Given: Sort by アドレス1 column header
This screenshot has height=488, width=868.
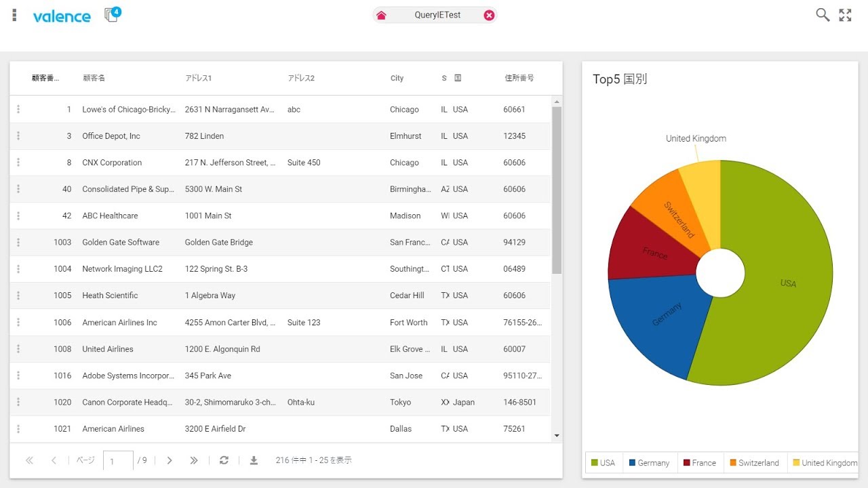Looking at the screenshot, I should (x=199, y=78).
